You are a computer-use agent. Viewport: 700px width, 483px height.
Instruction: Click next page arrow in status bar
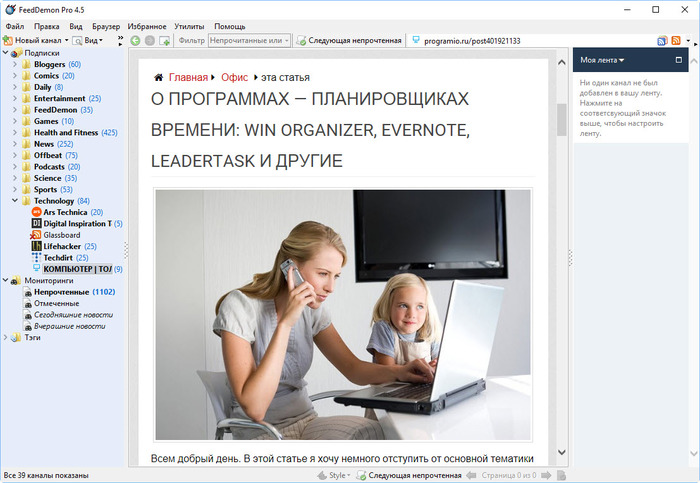(546, 475)
